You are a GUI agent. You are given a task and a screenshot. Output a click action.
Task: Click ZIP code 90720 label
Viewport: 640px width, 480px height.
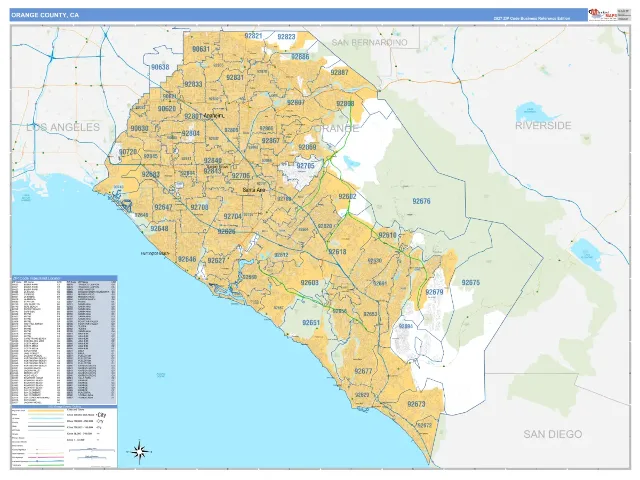pos(128,152)
